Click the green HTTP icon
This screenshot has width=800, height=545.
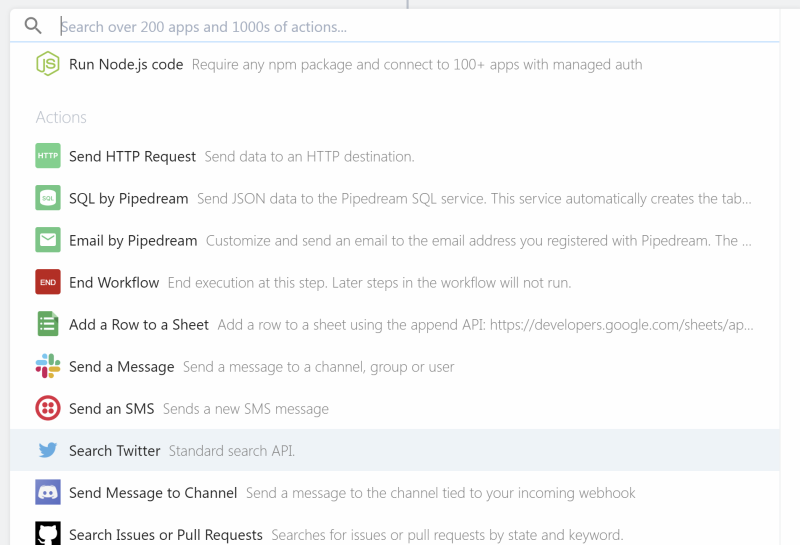tap(48, 156)
